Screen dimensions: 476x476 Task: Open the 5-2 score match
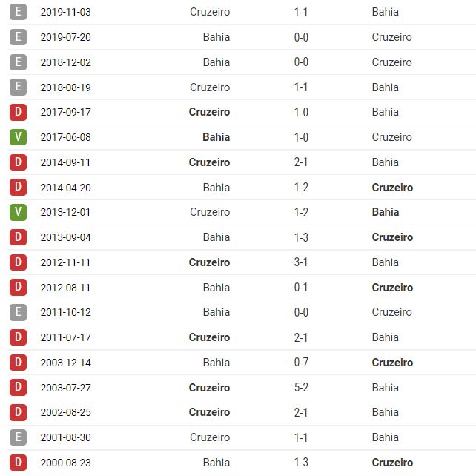point(301,388)
